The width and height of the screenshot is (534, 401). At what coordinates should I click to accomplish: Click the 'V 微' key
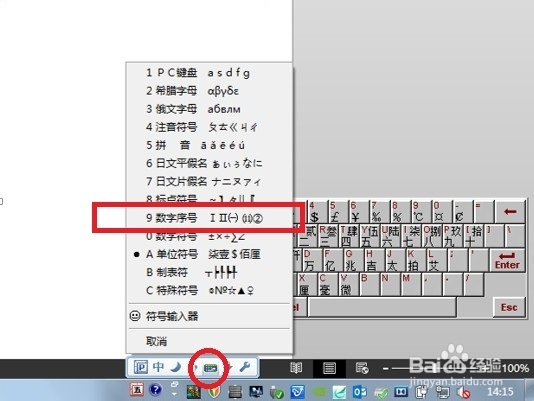pos(349,284)
